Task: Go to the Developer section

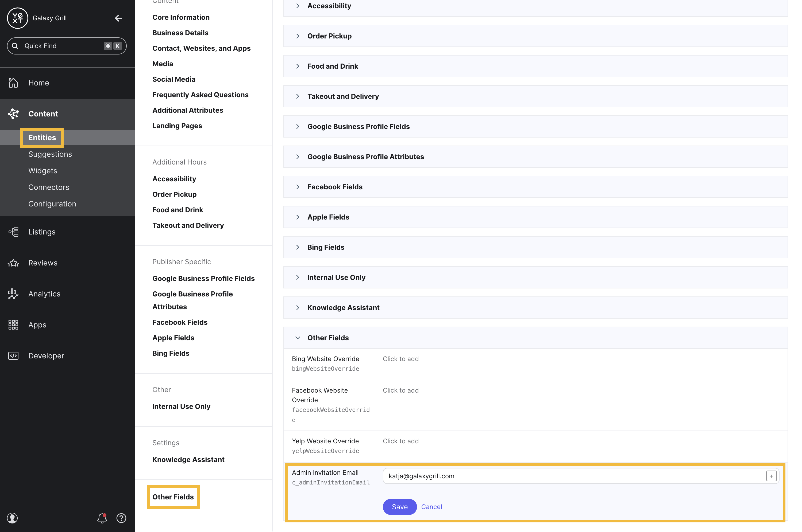Action: pyautogui.click(x=46, y=355)
